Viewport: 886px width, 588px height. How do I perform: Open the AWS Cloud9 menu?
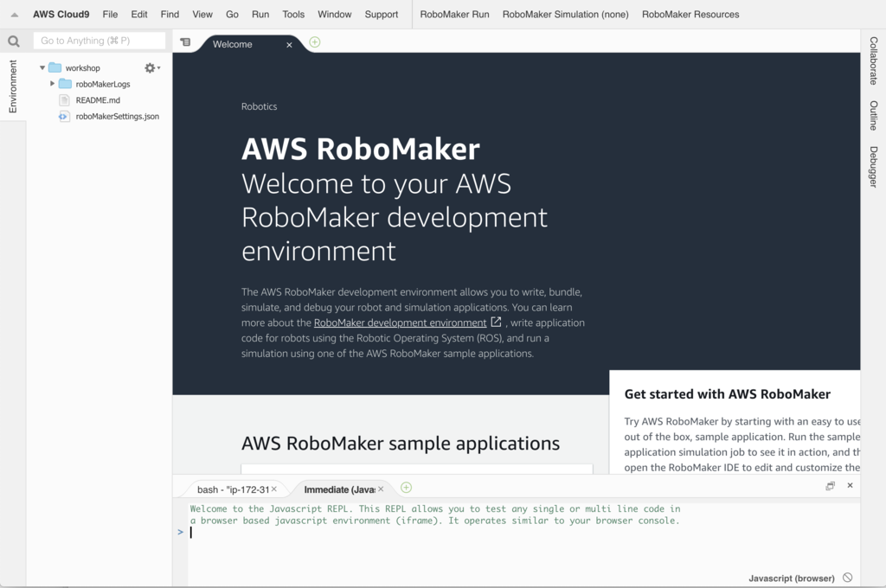coord(61,15)
